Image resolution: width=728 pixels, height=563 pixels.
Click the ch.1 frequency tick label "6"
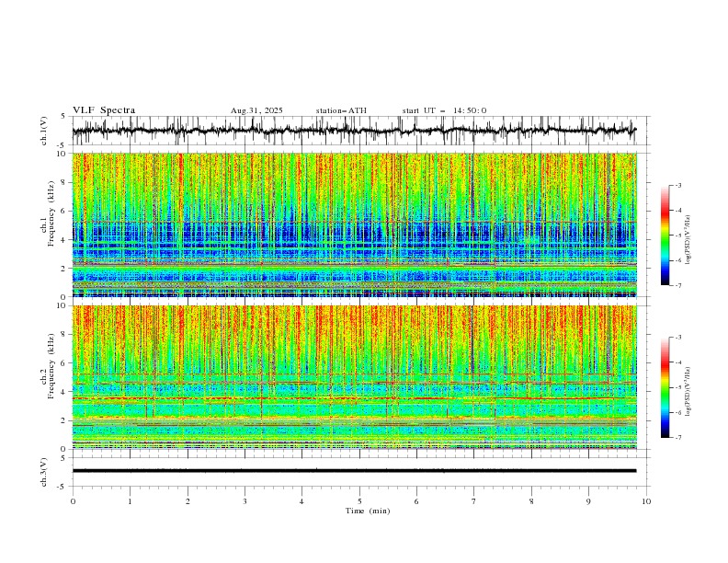click(x=64, y=212)
